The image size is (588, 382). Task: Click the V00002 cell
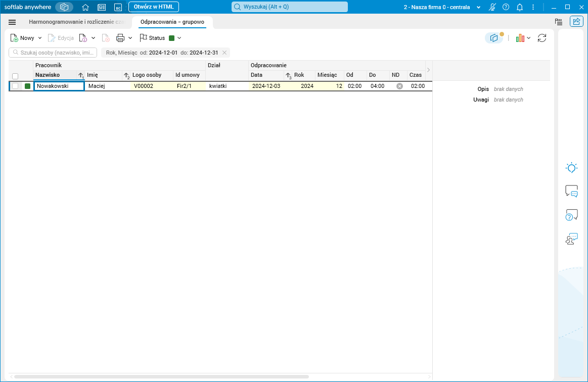tap(152, 86)
